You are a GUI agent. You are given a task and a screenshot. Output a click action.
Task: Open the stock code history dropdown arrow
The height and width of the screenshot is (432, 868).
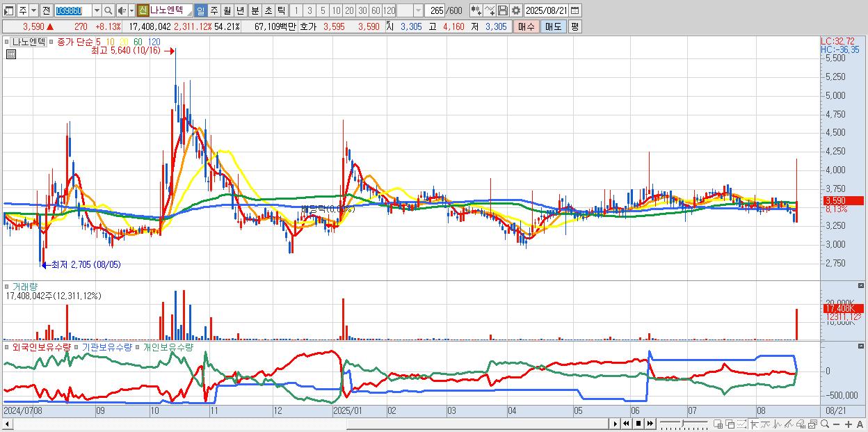point(97,10)
